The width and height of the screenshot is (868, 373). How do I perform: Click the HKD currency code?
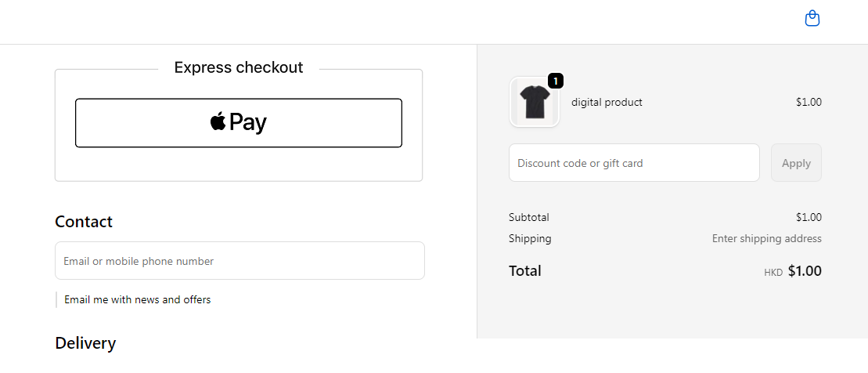[773, 273]
